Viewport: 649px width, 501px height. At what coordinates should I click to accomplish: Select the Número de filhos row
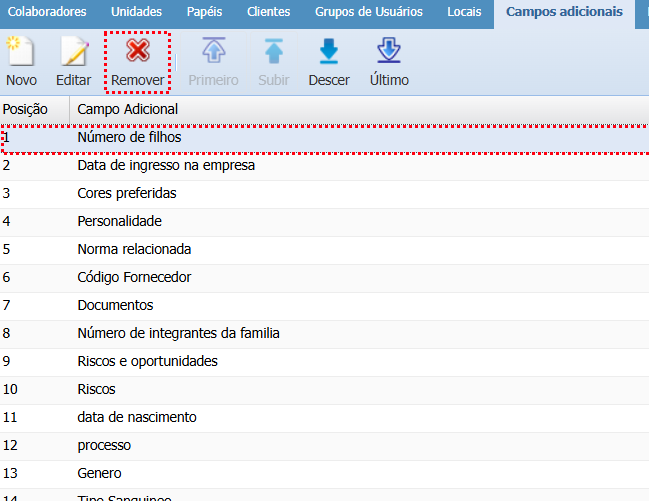click(130, 137)
